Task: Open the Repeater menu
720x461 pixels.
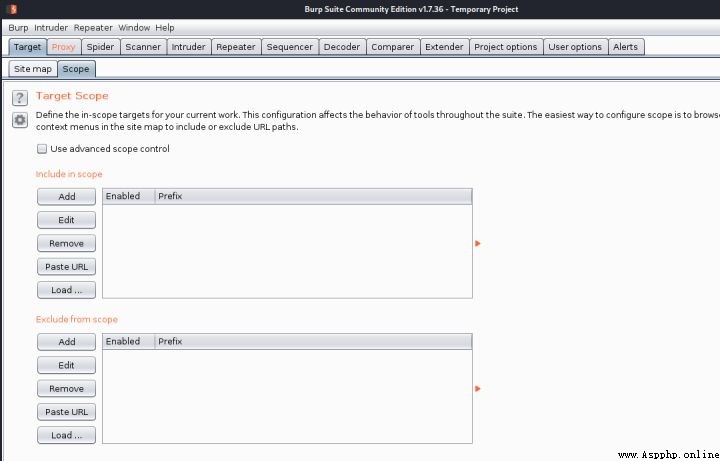Action: tap(93, 28)
